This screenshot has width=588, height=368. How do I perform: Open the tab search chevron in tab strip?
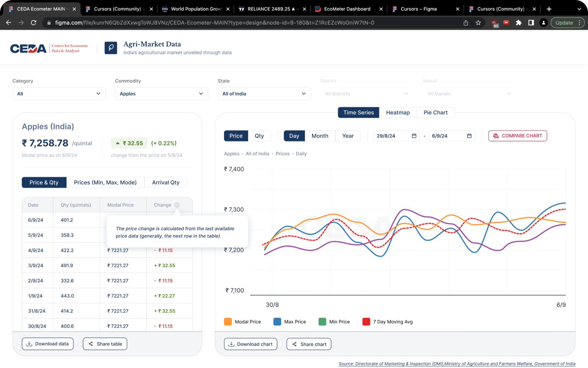pos(579,9)
